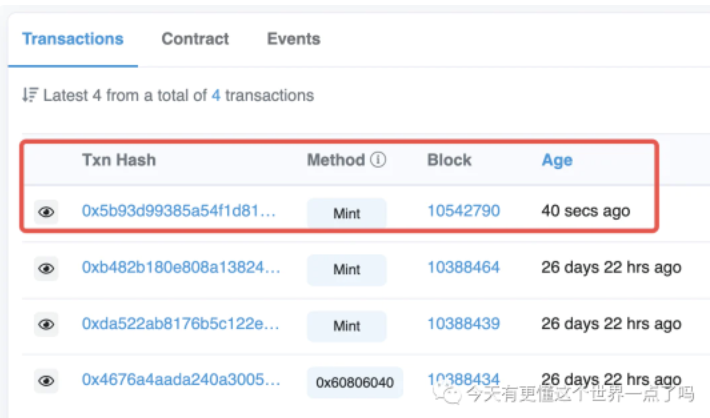Select the Transactions tab
The height and width of the screenshot is (418, 710).
point(73,39)
